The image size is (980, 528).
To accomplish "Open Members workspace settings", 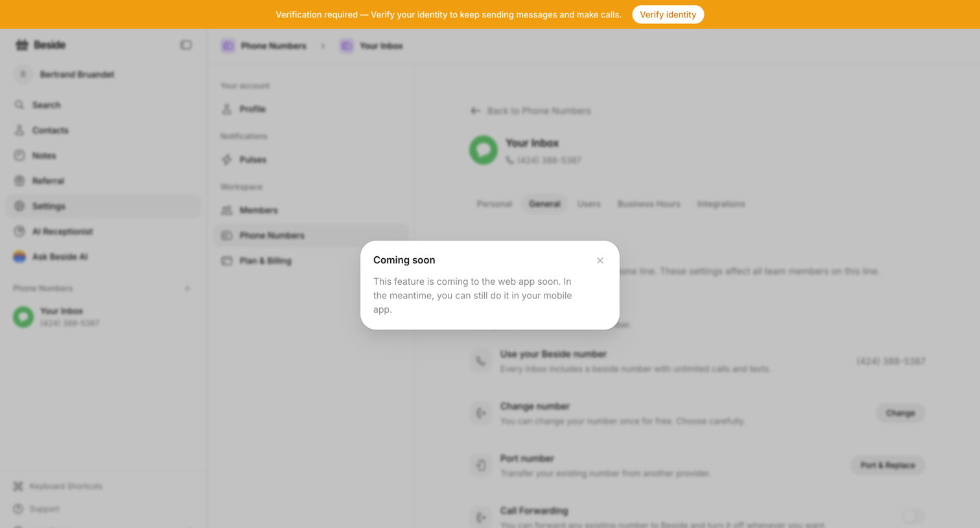I will pos(311,210).
